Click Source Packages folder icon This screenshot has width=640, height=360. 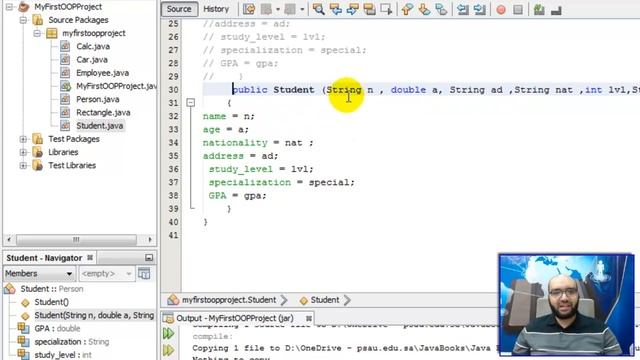pos(38,20)
